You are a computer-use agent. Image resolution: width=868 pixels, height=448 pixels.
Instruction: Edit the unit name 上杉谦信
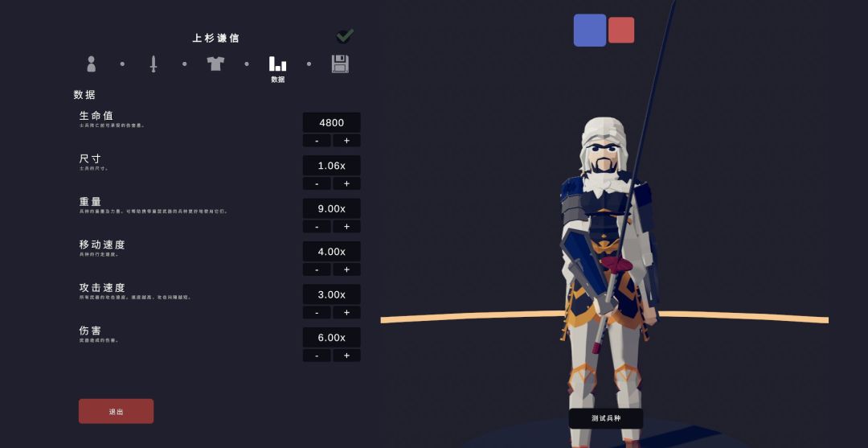coord(216,39)
